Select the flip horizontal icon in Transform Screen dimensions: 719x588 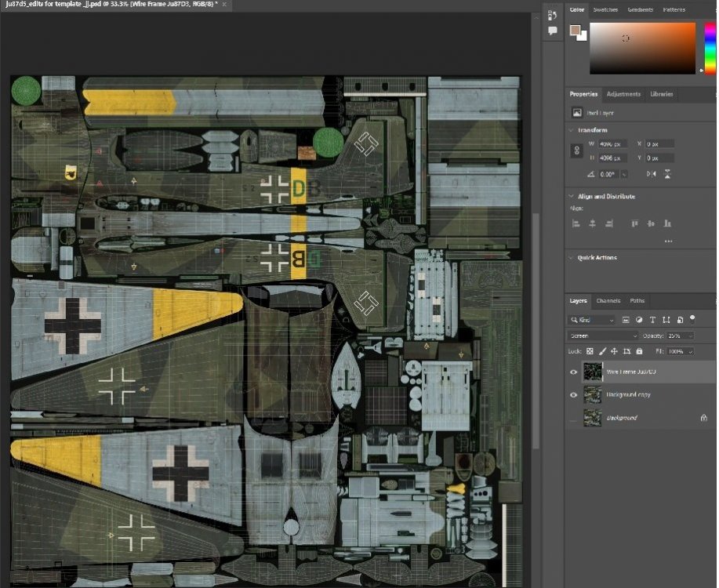point(652,173)
